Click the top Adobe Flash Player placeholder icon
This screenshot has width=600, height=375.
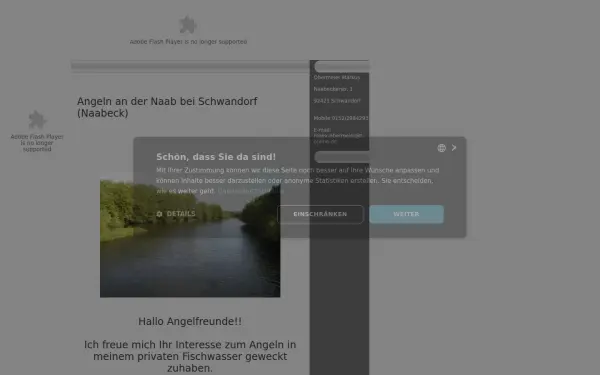[188, 25]
